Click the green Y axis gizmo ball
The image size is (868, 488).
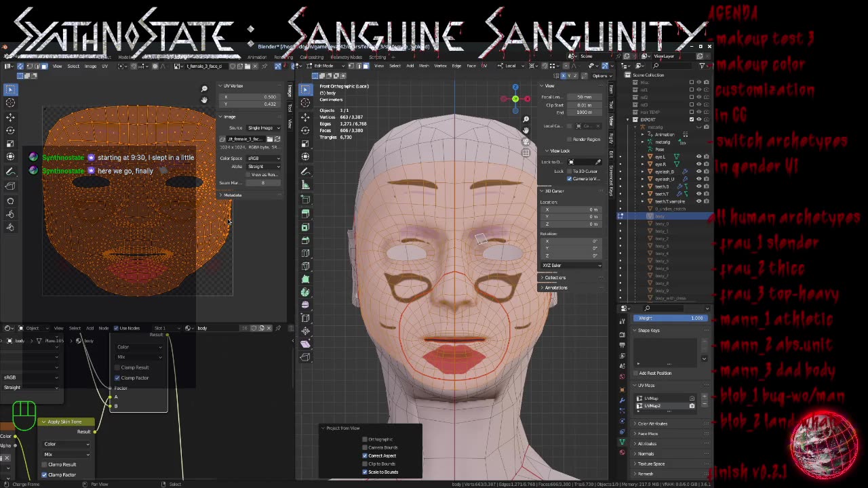[515, 100]
